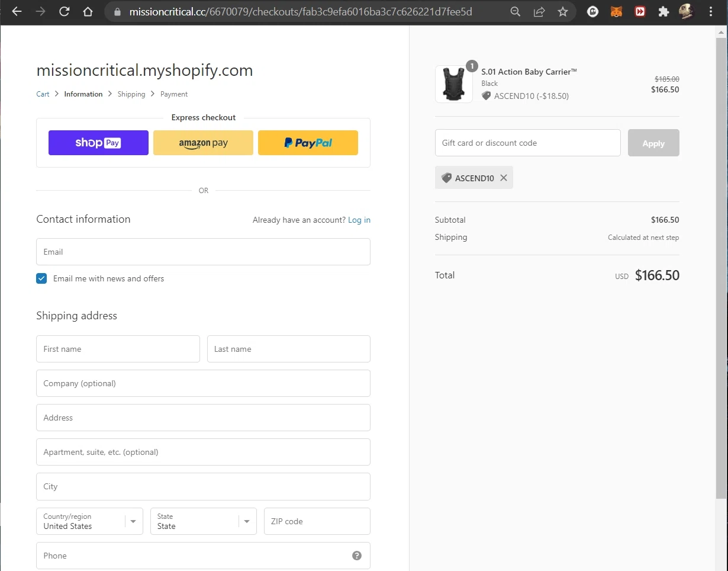Click Log in link
The width and height of the screenshot is (728, 571).
click(x=359, y=220)
